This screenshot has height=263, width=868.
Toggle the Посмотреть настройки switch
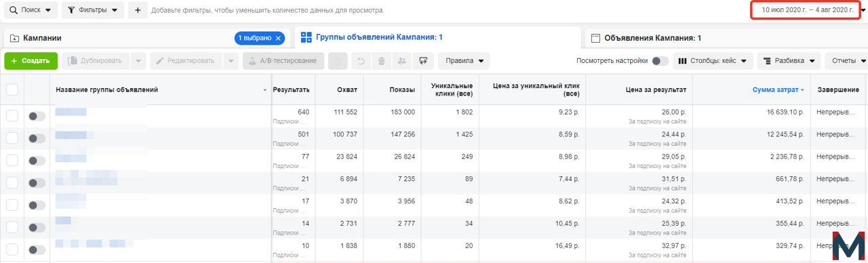(660, 61)
